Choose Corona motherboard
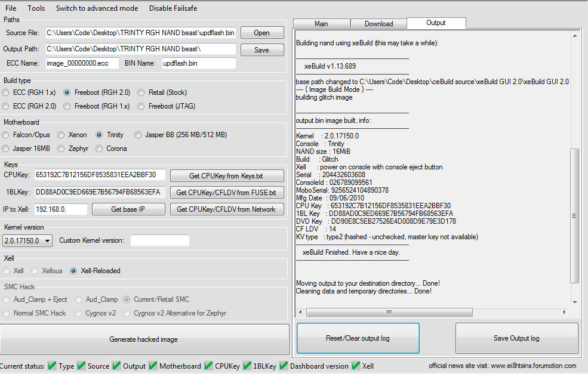588x374 pixels. [x=112, y=149]
